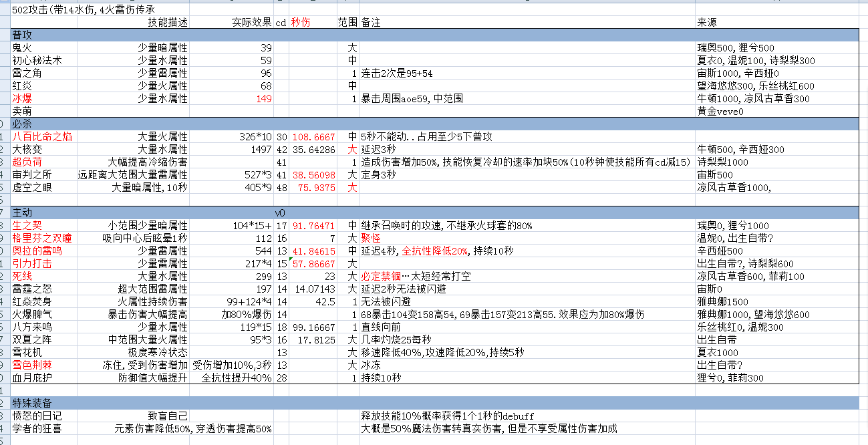Select the "卖萌" cell
Screen dimensions: 868x445
pyautogui.click(x=21, y=111)
